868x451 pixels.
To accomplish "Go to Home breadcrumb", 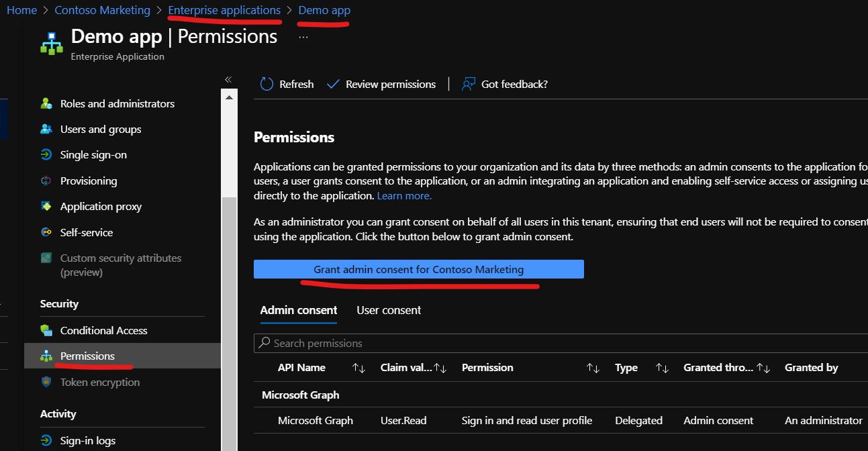I will (21, 10).
